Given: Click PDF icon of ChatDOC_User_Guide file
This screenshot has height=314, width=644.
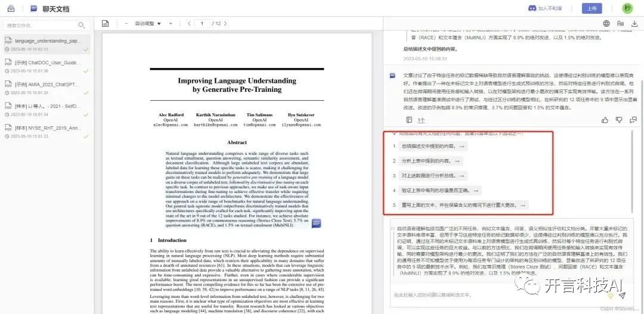Looking at the screenshot, I should tap(8, 63).
